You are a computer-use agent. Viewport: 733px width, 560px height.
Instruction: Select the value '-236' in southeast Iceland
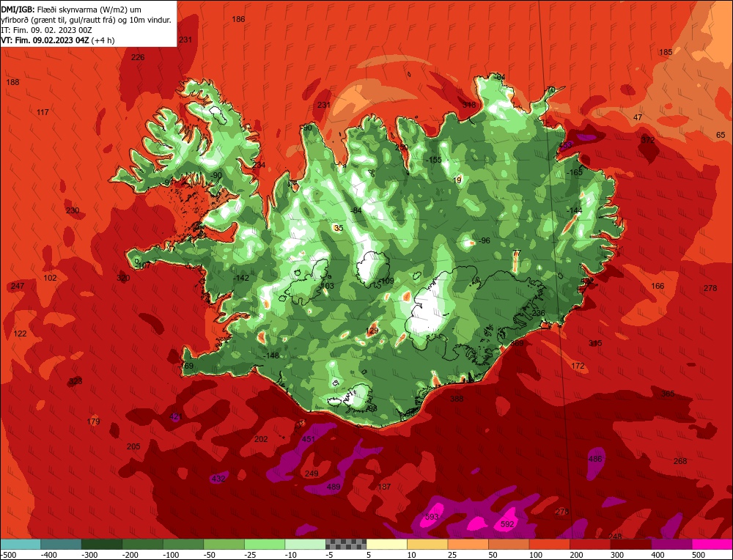(x=537, y=313)
